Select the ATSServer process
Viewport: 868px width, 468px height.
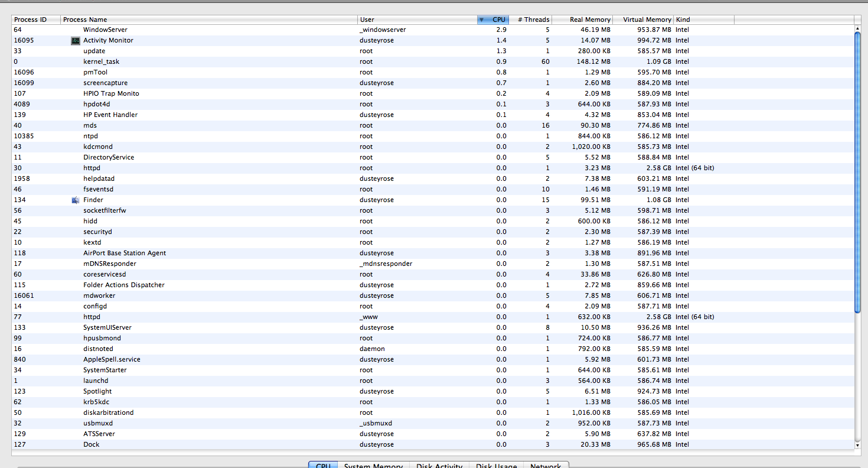coord(433,434)
